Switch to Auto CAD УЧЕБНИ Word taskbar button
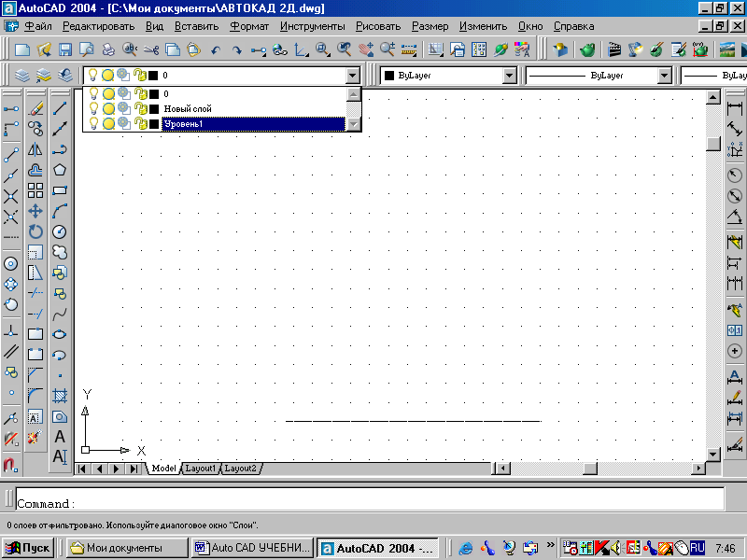This screenshot has width=747, height=560. tap(253, 548)
